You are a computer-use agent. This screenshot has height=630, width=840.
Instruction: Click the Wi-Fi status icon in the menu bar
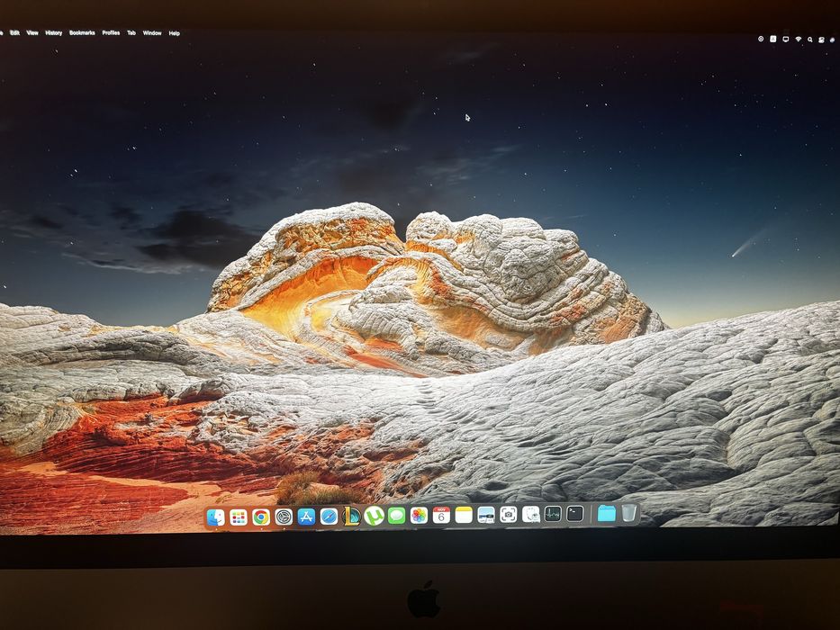click(x=799, y=39)
